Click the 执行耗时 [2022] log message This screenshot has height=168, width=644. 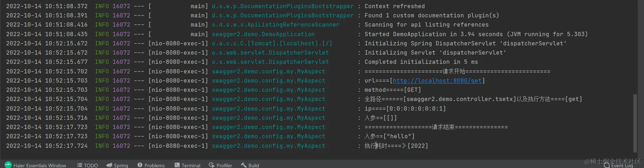[x=396, y=146]
